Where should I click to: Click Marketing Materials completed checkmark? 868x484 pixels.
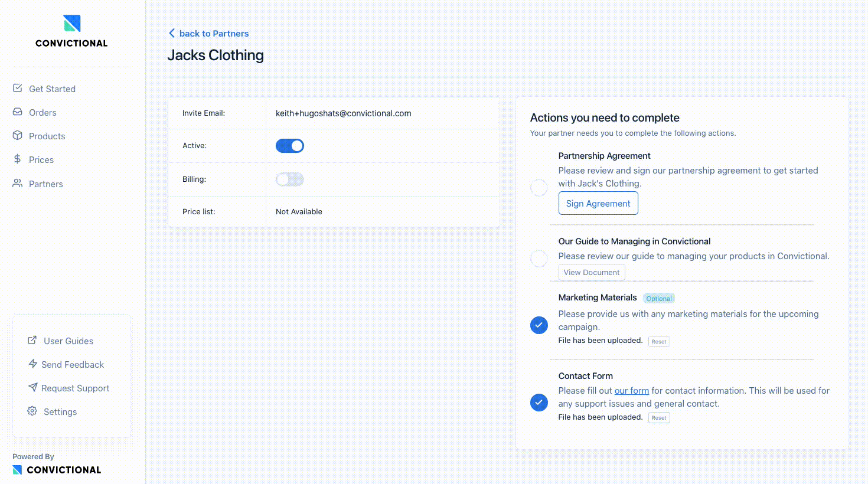[x=539, y=325]
